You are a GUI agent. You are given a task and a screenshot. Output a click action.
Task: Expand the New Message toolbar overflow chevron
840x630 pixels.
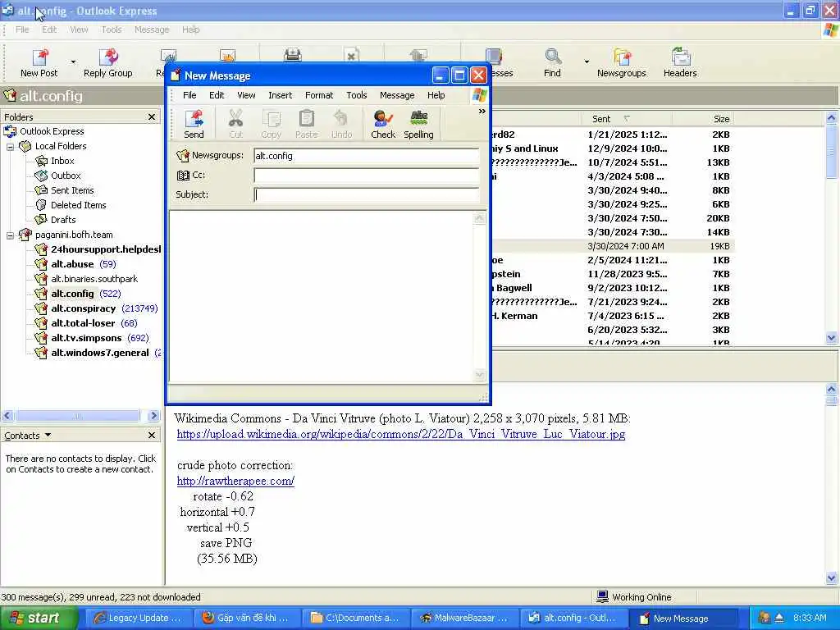click(482, 112)
